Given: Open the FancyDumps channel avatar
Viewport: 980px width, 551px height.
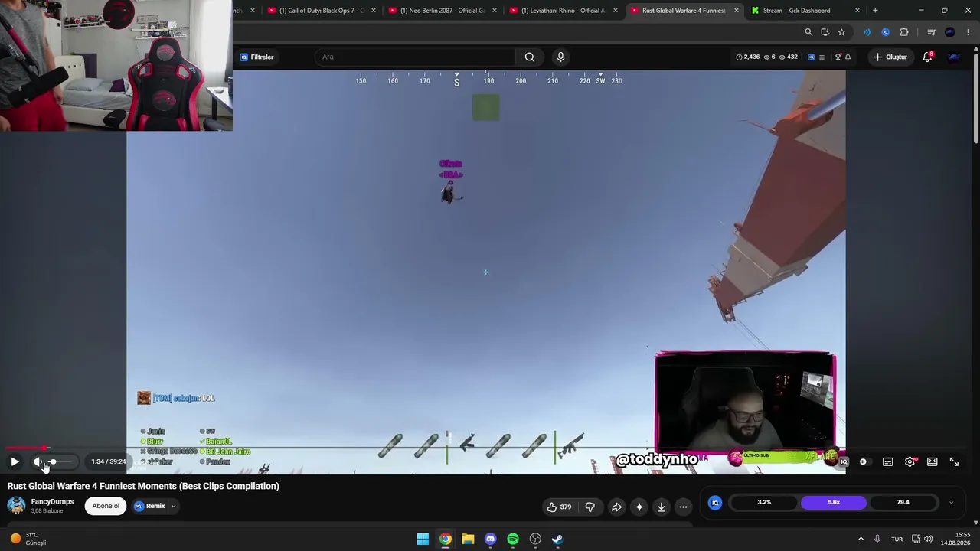Looking at the screenshot, I should (x=16, y=506).
